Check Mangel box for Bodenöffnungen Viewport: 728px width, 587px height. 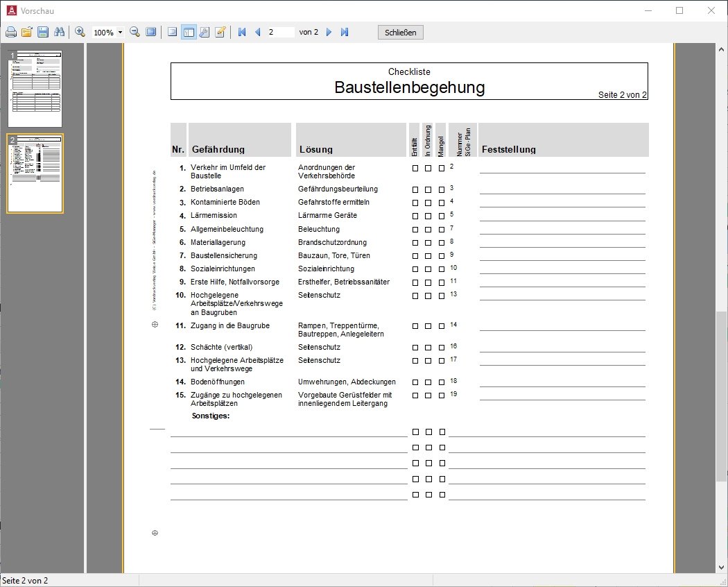point(442,382)
